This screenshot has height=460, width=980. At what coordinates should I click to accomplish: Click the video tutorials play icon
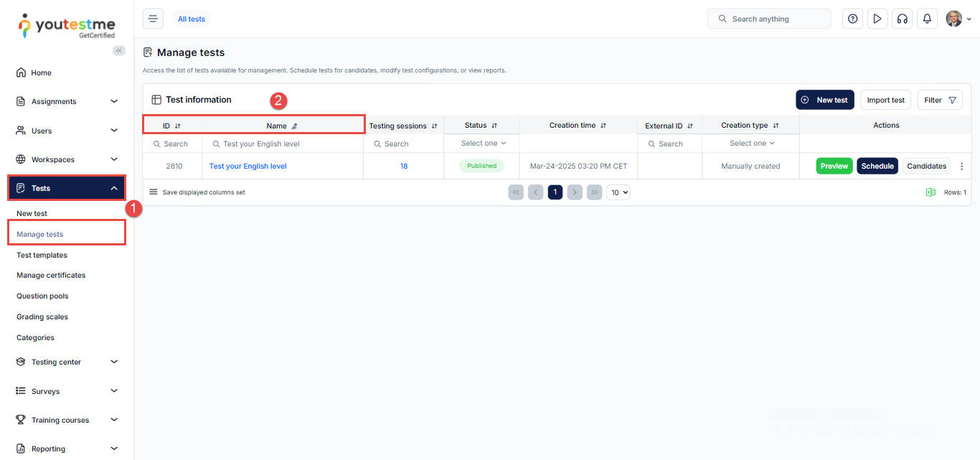[877, 19]
